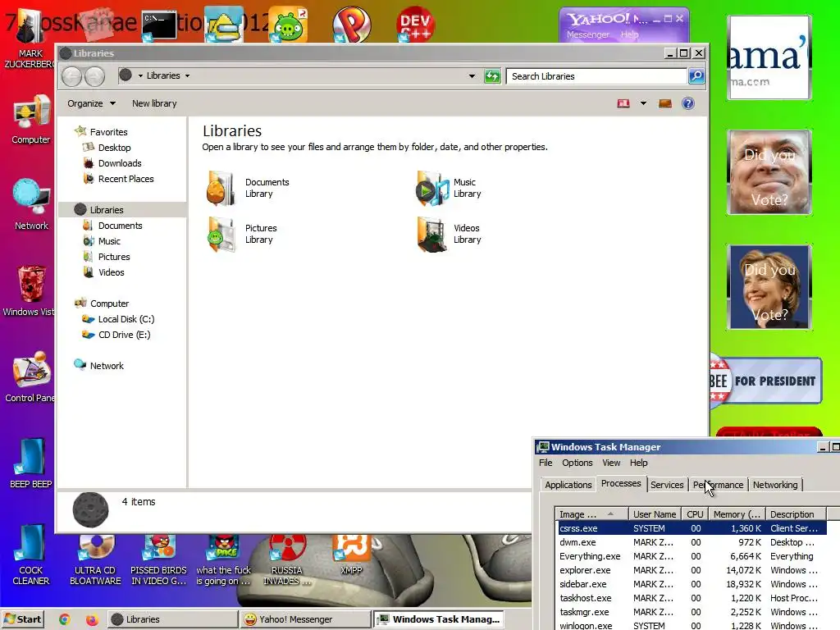840x630 pixels.
Task: Select CD Drive (E:) in navigation pane
Action: [124, 335]
